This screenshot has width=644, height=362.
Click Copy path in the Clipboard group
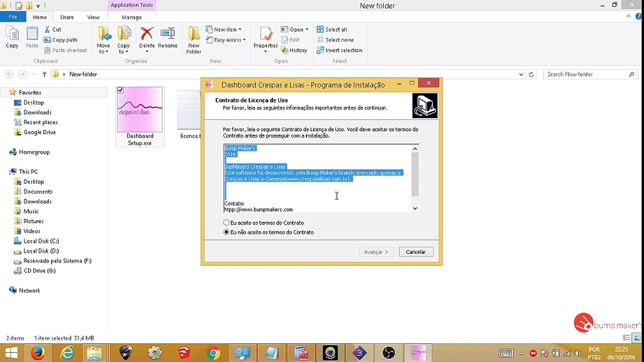pos(60,40)
